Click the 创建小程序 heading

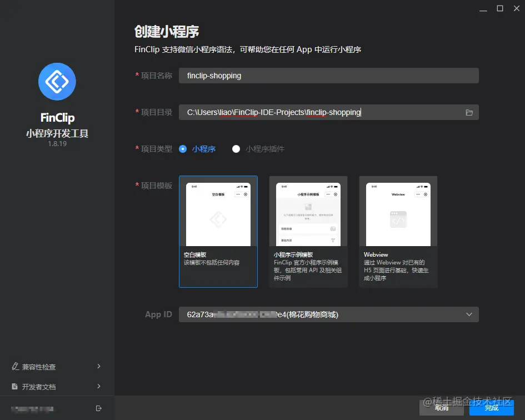tap(167, 32)
